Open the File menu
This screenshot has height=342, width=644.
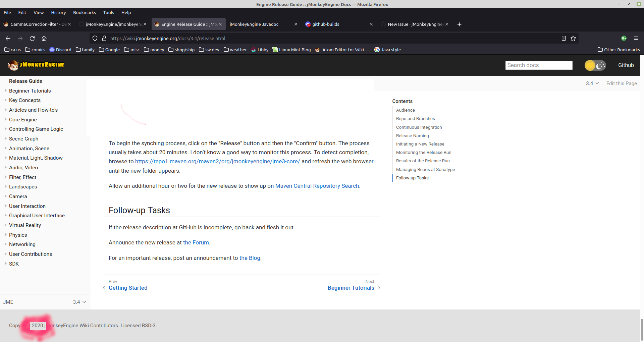pyautogui.click(x=7, y=12)
